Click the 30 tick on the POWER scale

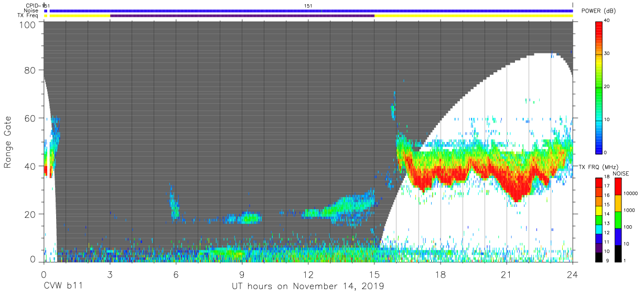click(x=607, y=53)
